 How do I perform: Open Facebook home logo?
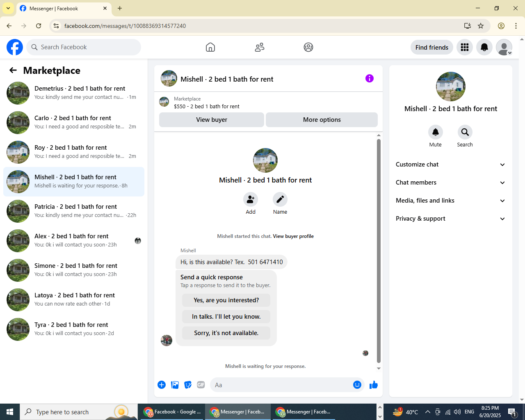point(15,47)
